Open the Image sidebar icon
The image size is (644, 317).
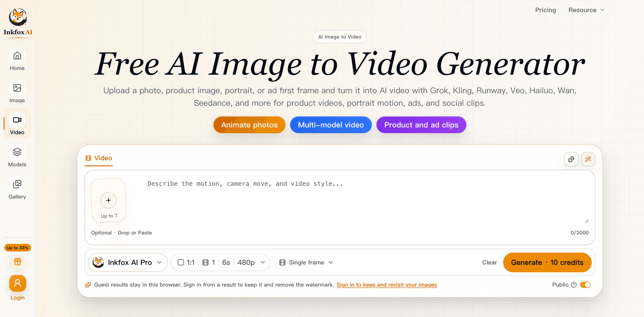click(17, 88)
